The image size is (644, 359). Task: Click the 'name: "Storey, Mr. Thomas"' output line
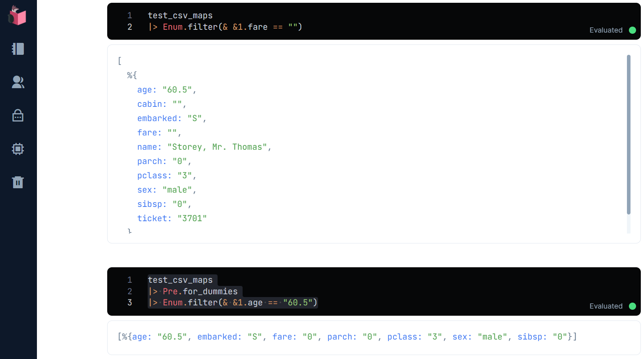pyautogui.click(x=204, y=147)
